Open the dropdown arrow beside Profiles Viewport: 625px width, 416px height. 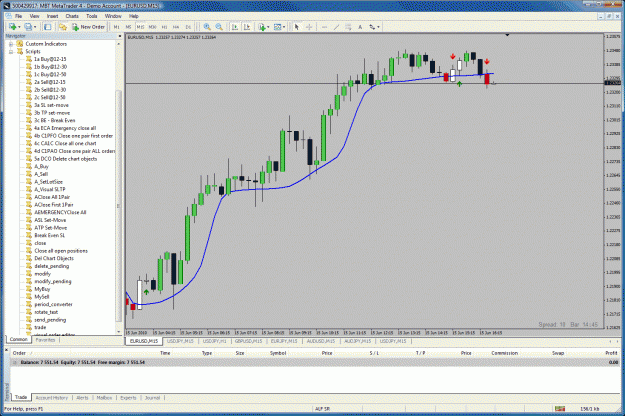click(x=35, y=27)
